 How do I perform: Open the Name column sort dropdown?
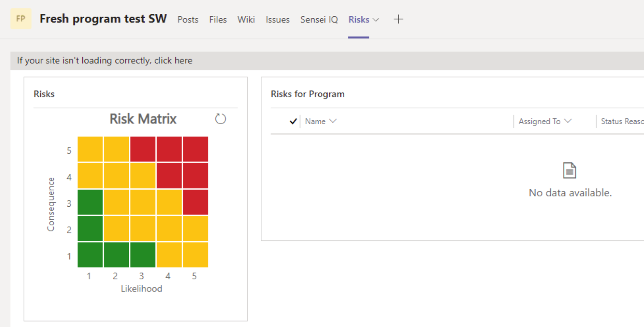click(333, 121)
